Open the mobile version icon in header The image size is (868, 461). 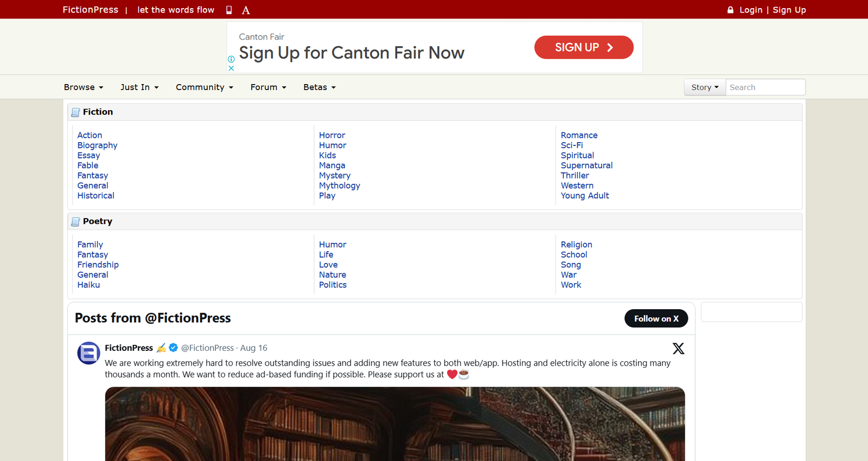point(229,10)
